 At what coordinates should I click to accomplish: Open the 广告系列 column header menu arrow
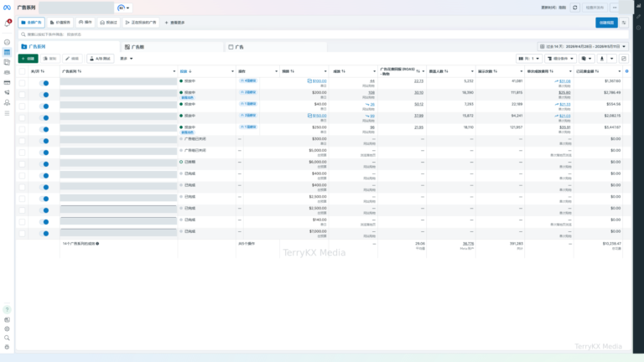[174, 71]
